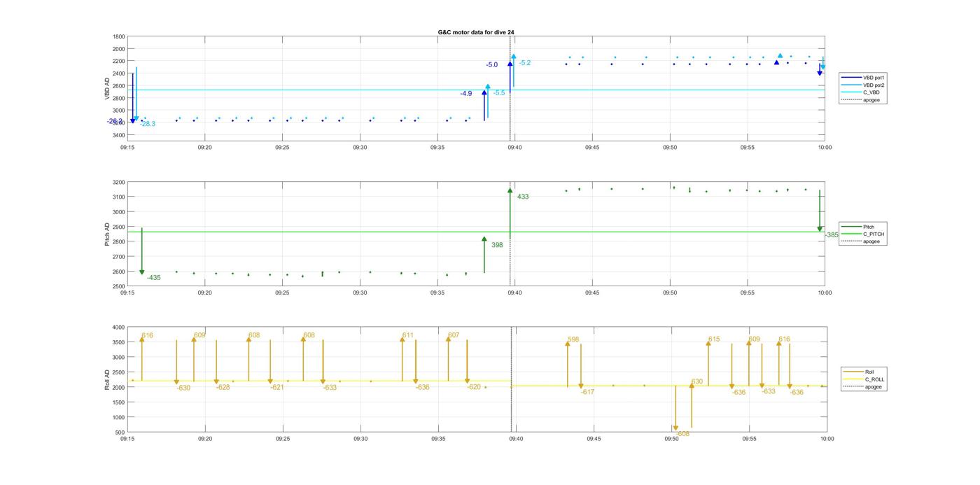980x485 pixels.
Task: Click the '-620' annotation in the Roll plot
Action: click(474, 387)
